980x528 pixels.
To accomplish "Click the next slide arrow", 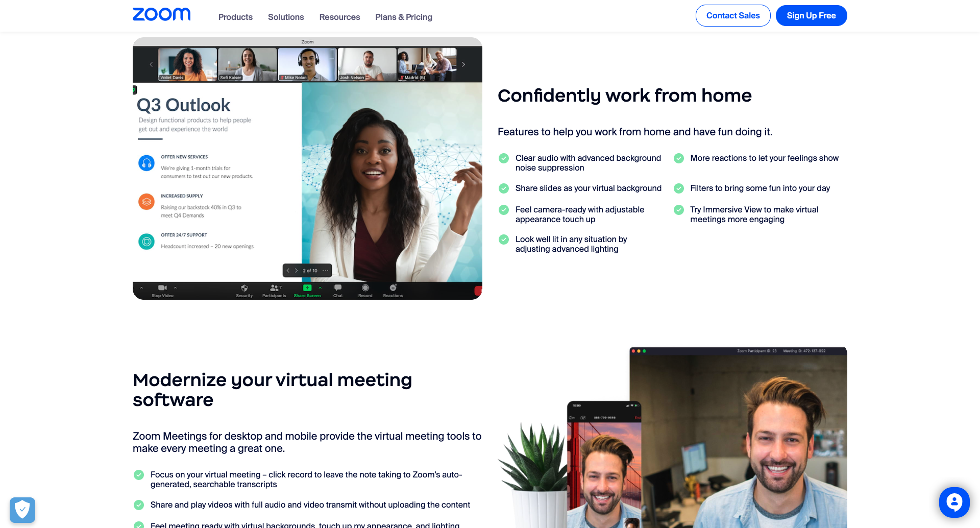I will click(296, 271).
